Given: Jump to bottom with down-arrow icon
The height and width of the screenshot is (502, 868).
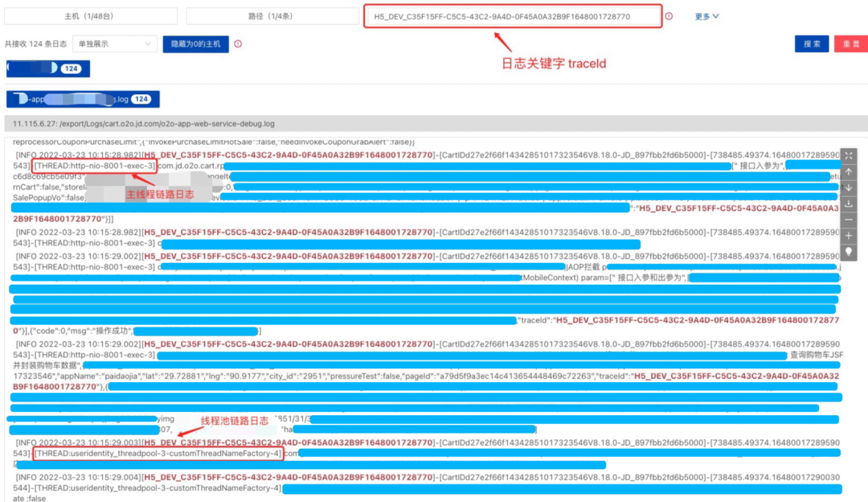Looking at the screenshot, I should click(849, 187).
